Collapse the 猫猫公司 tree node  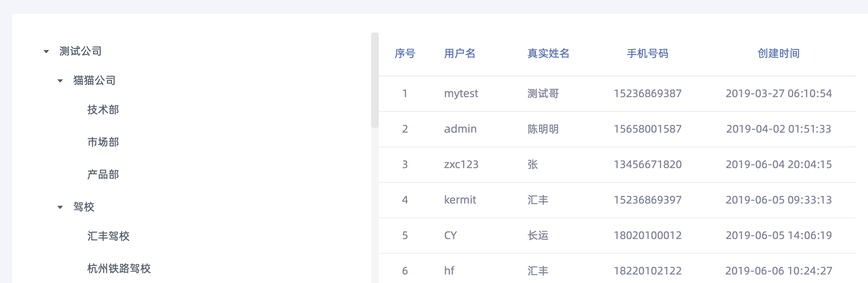[61, 81]
